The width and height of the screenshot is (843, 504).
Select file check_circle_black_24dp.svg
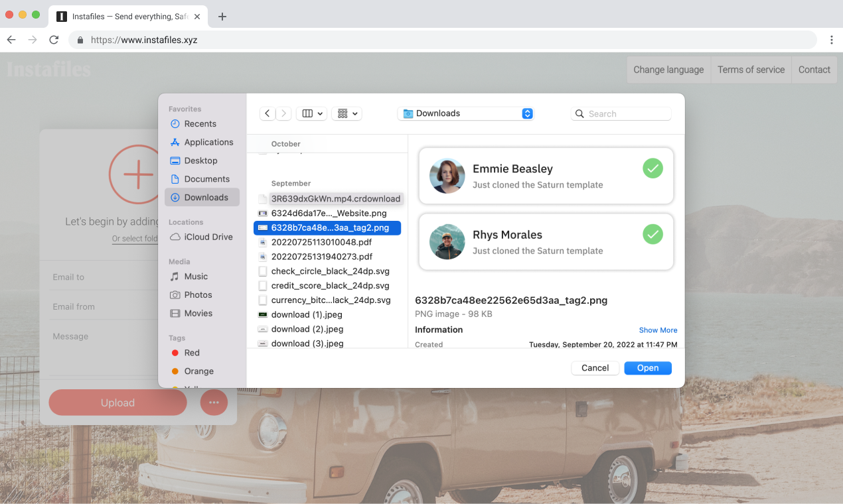pyautogui.click(x=327, y=271)
